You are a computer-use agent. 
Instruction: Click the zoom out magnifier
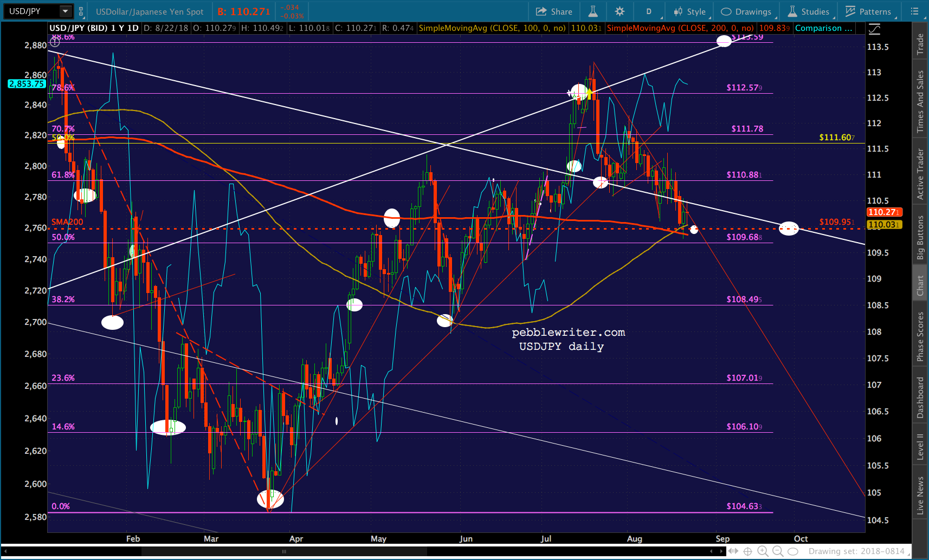point(778,551)
